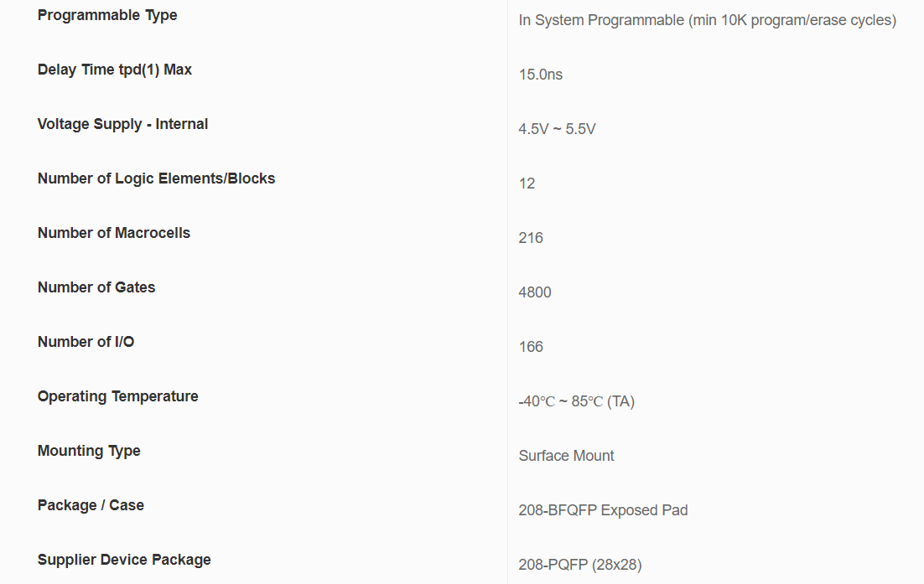Click the Number of I/O label
924x584 pixels.
[x=86, y=342]
